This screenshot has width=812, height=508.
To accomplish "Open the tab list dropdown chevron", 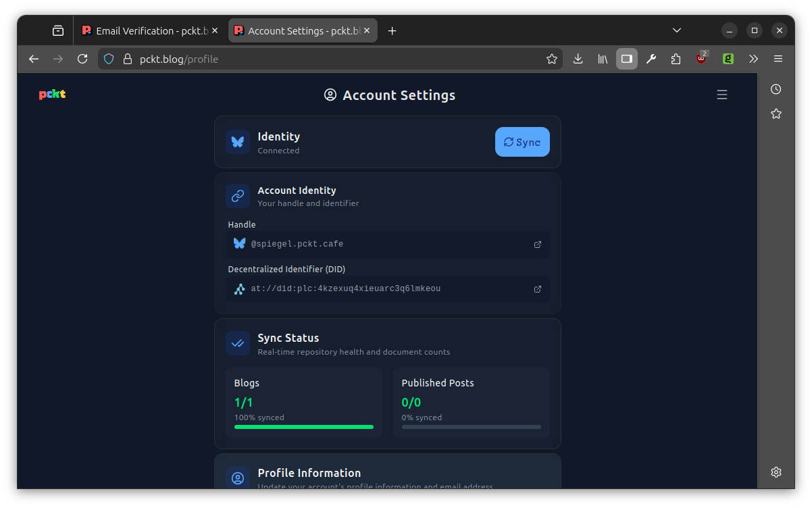I will pyautogui.click(x=676, y=30).
